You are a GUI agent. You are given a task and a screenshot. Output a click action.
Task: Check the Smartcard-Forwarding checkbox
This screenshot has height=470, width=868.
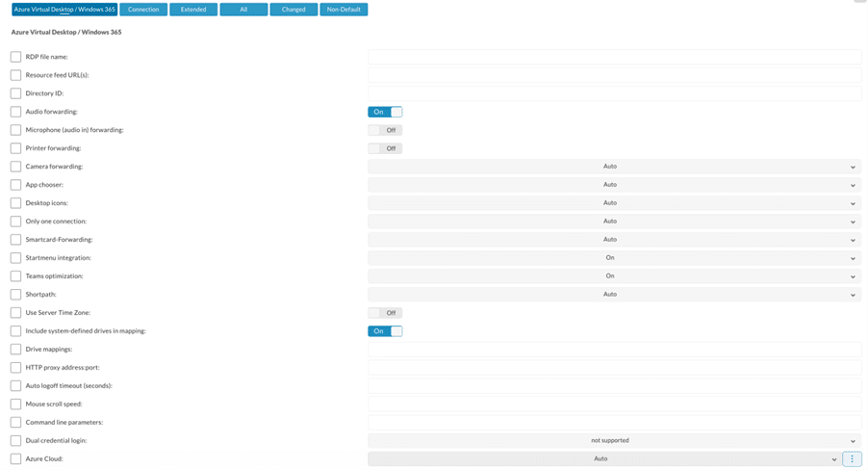15,240
